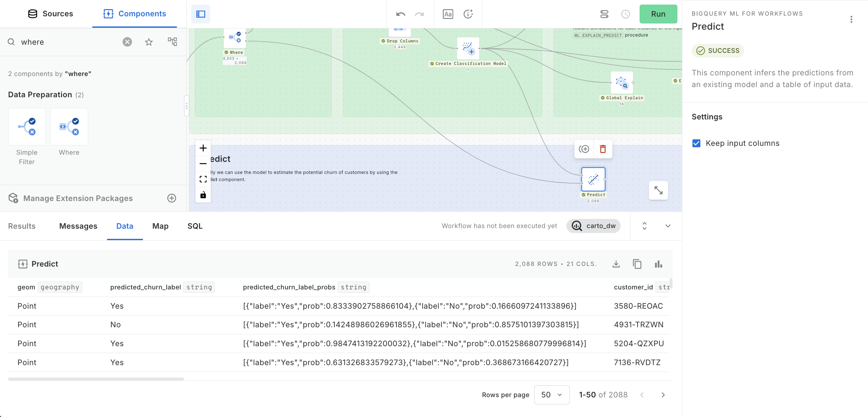Delete the selected Predict node

tap(603, 149)
